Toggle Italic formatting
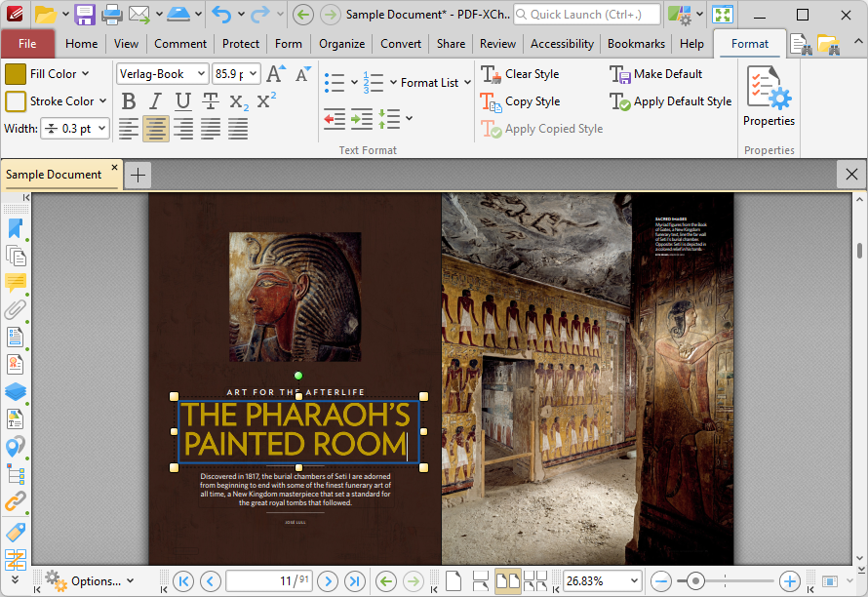Viewport: 868px width, 597px height. tap(155, 101)
